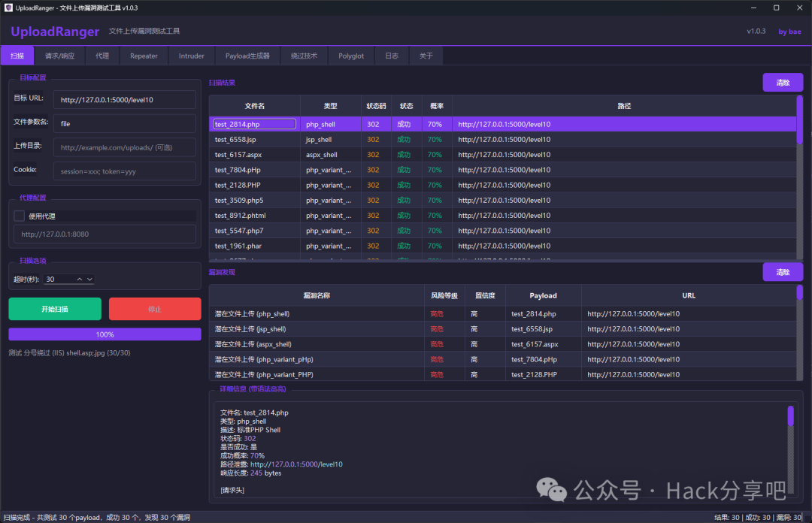This screenshot has width=812, height=523.
Task: Select vulnerability 潜在文件上传 (php_variant_pHp)
Action: pos(502,359)
